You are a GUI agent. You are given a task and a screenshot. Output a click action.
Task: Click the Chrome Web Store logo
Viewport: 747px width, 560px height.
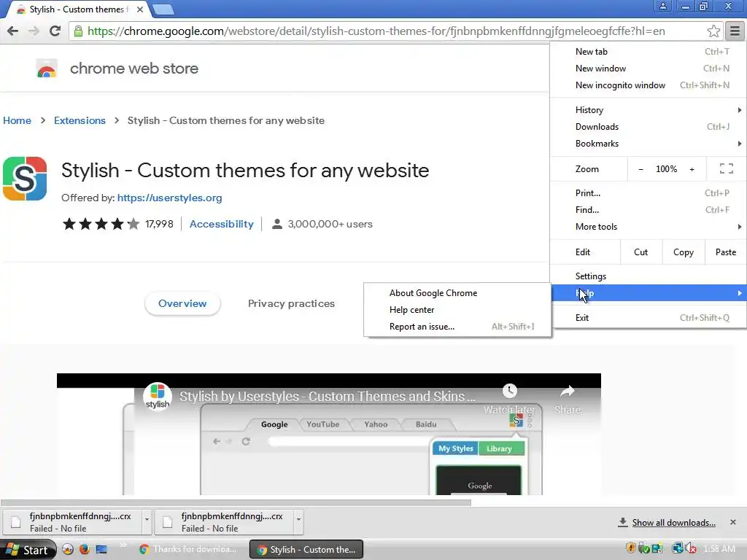(x=47, y=69)
